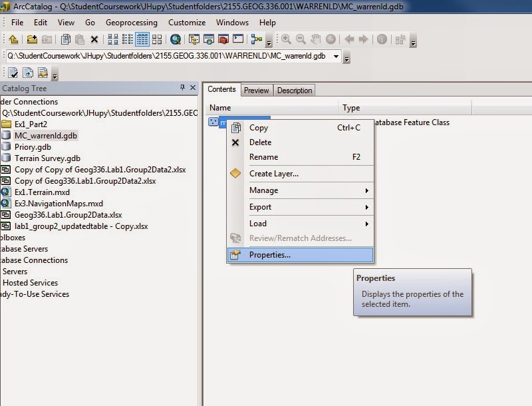Choose Delete in the context menu
The width and height of the screenshot is (532, 406).
tap(301, 142)
